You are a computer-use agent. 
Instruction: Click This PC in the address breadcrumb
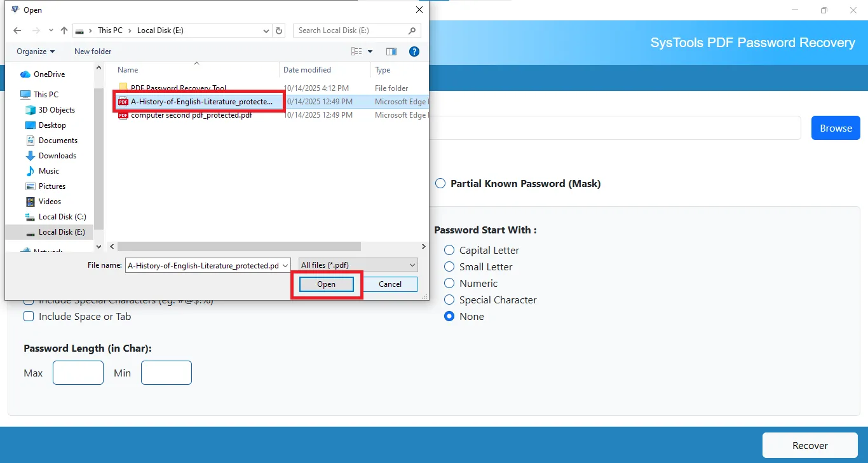click(x=110, y=31)
